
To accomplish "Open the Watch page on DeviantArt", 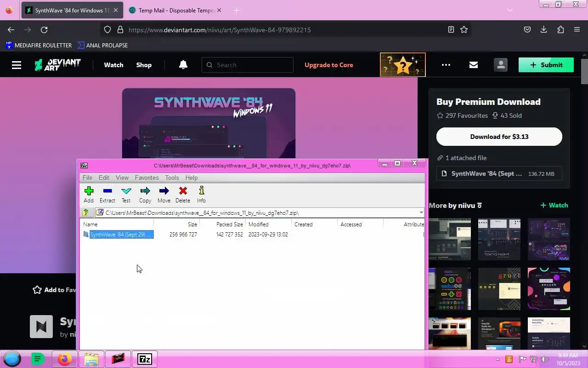I will coord(113,65).
